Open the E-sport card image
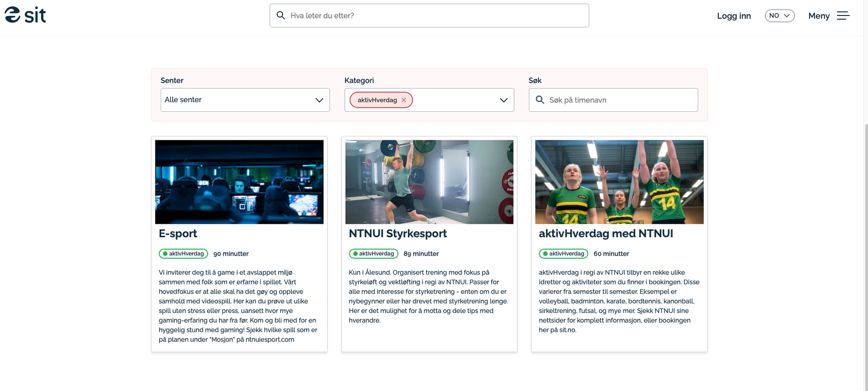This screenshot has width=868, height=391. pos(239,182)
